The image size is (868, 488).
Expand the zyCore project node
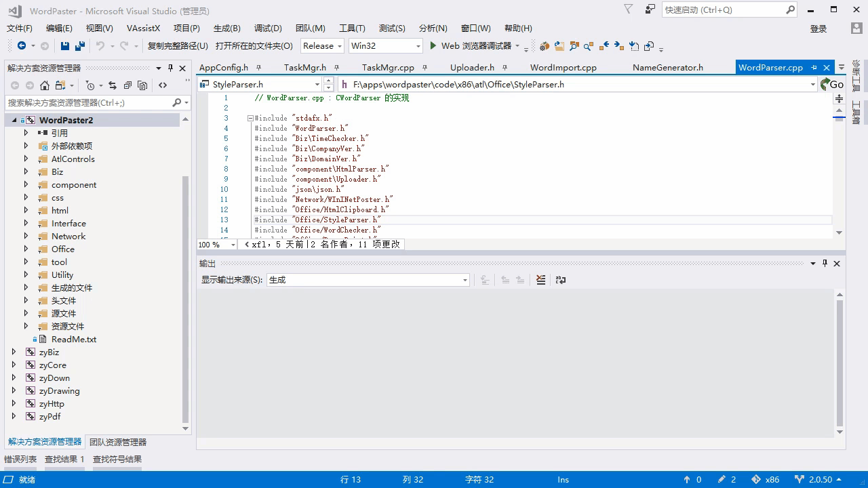click(14, 365)
